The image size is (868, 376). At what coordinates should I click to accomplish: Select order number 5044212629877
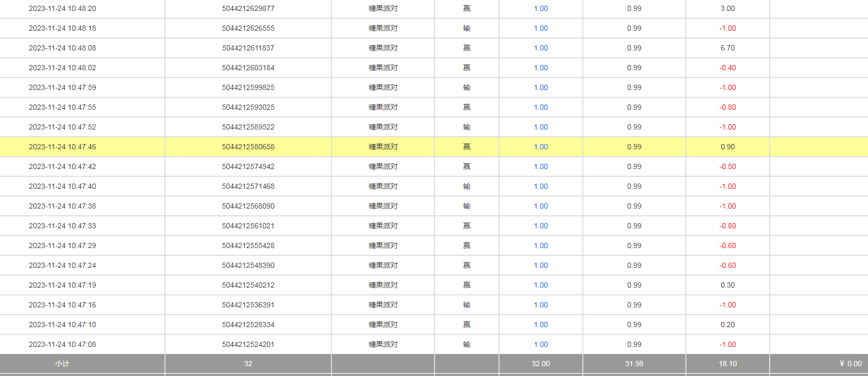(x=248, y=8)
